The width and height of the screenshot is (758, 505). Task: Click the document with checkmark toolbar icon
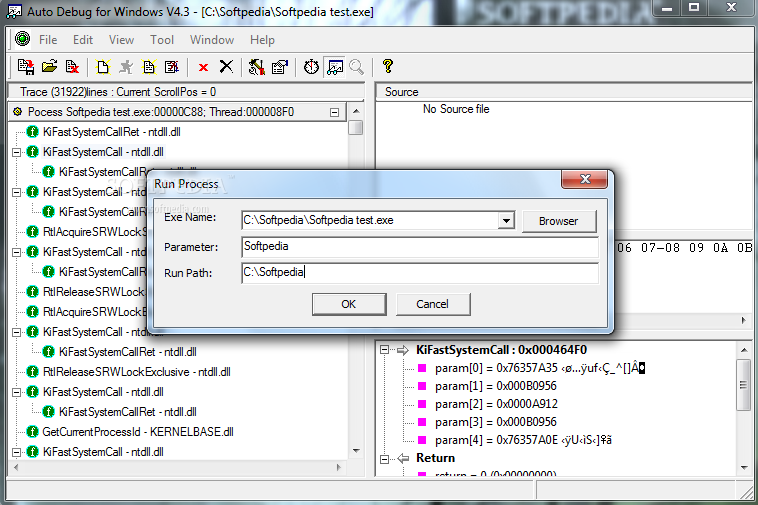tap(172, 67)
